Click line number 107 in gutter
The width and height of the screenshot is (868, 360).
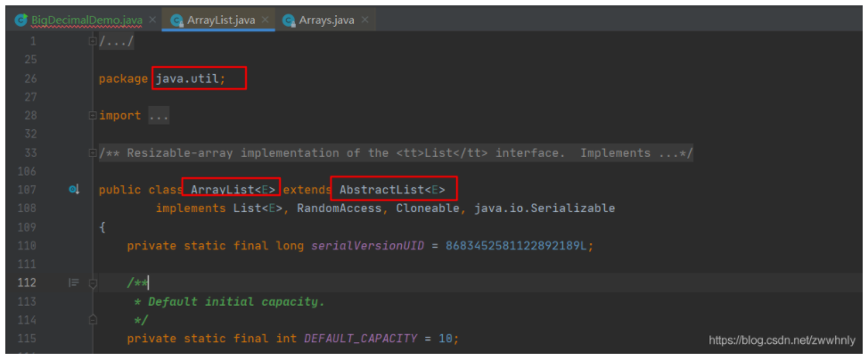(27, 190)
